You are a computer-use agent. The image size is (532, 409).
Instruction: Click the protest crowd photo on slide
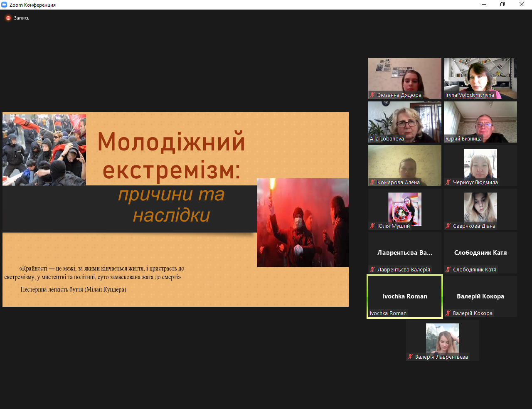pyautogui.click(x=44, y=150)
